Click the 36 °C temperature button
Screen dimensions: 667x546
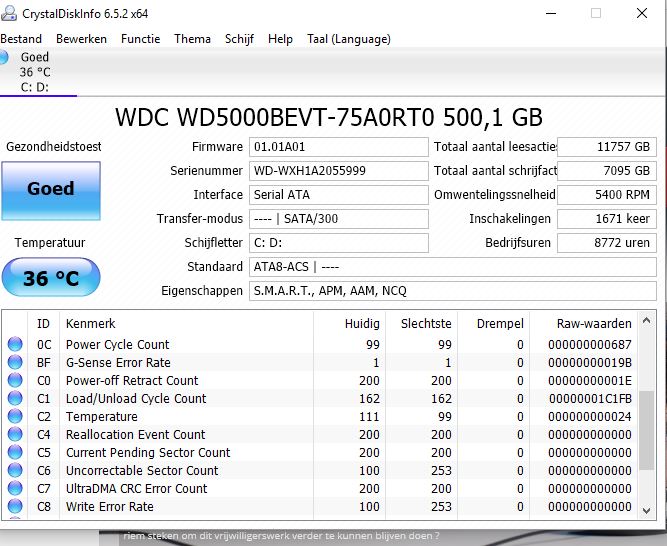(x=50, y=278)
